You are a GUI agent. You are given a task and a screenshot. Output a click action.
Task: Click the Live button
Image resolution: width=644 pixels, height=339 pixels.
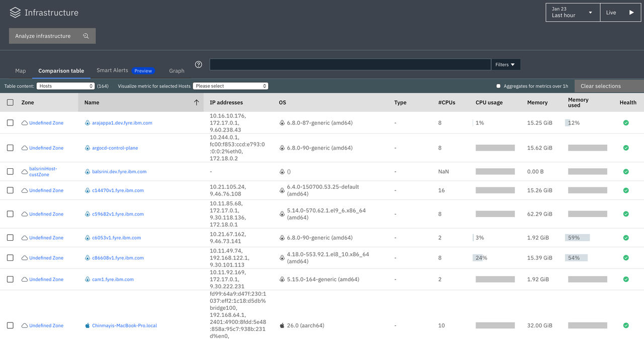click(620, 13)
